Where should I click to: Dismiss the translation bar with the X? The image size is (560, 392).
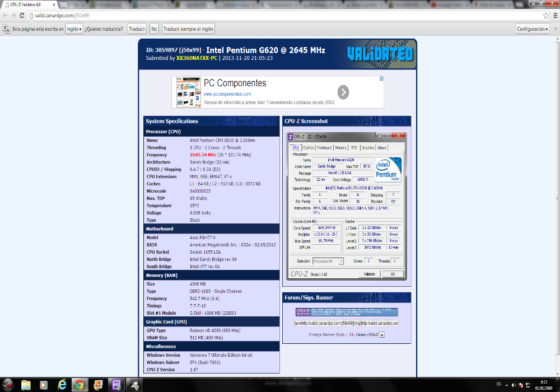tap(556, 29)
